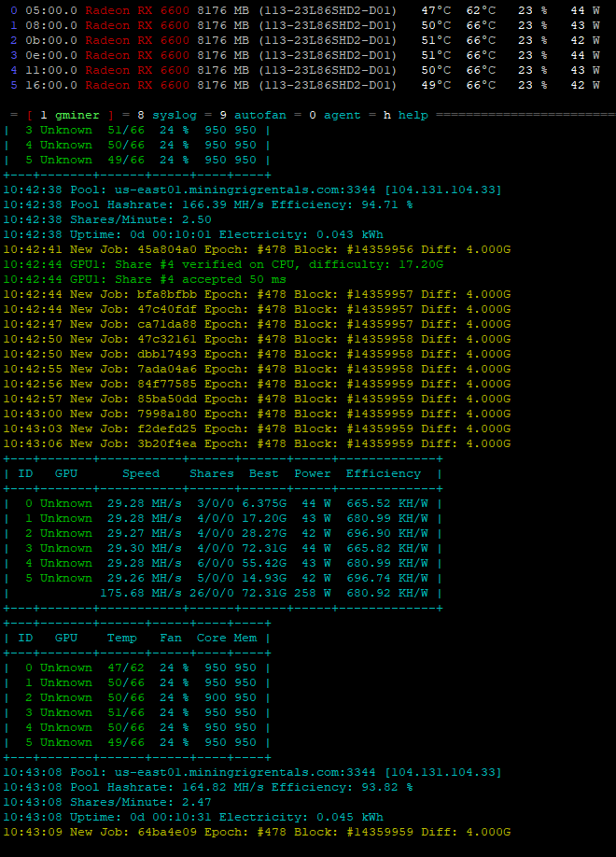Click the Mem column header
The height and width of the screenshot is (857, 616).
[245, 638]
